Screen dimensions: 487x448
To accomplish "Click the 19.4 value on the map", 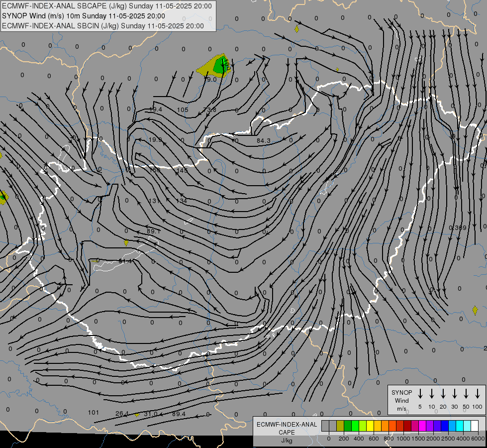I will click(155, 110).
